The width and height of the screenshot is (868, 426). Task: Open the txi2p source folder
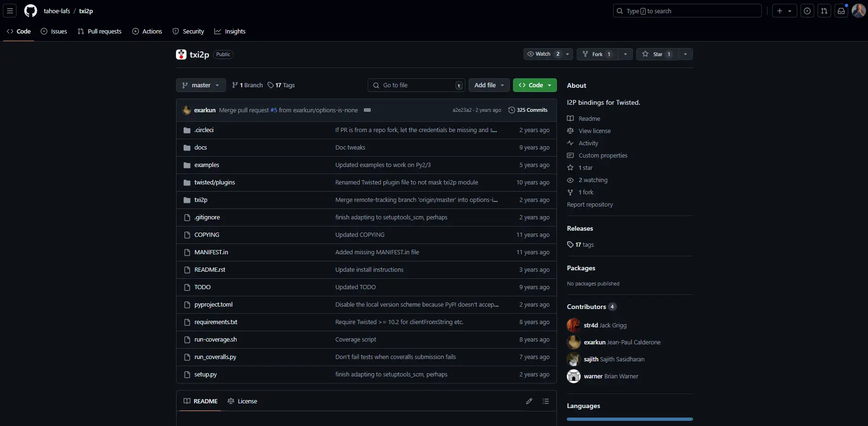[201, 200]
